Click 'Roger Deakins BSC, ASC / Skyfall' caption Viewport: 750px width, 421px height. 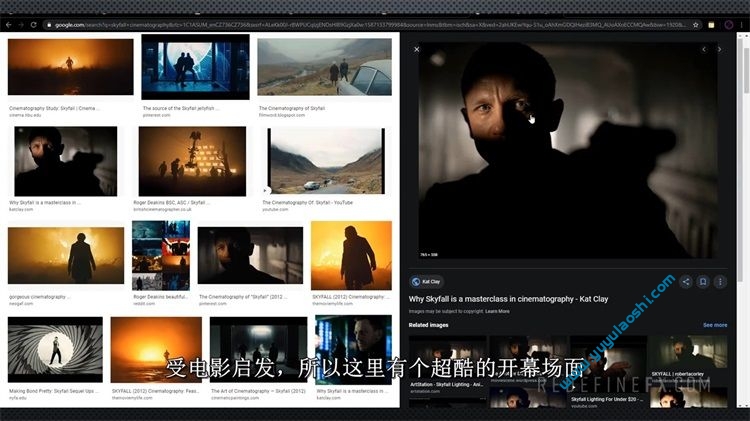(x=170, y=203)
